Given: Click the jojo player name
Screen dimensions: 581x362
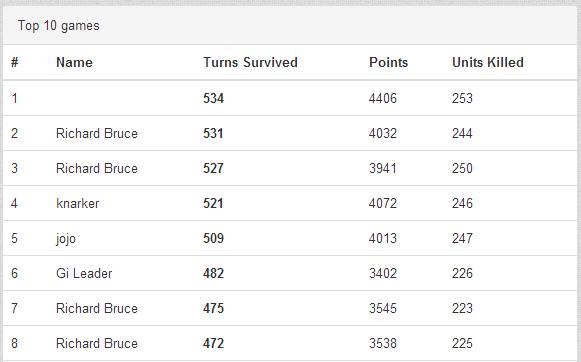Looking at the screenshot, I should [x=66, y=239].
